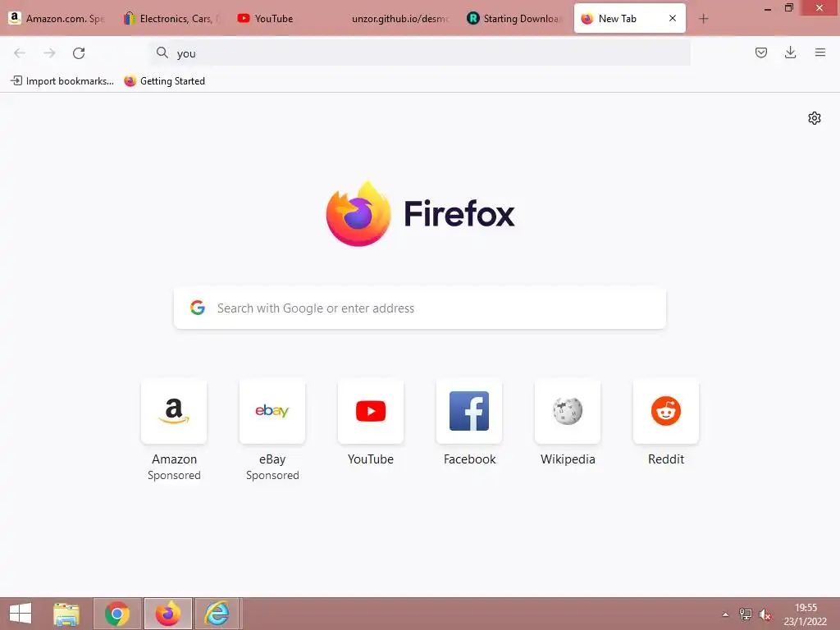
Task: Open the Wikipedia shortcut tile
Action: 568,411
